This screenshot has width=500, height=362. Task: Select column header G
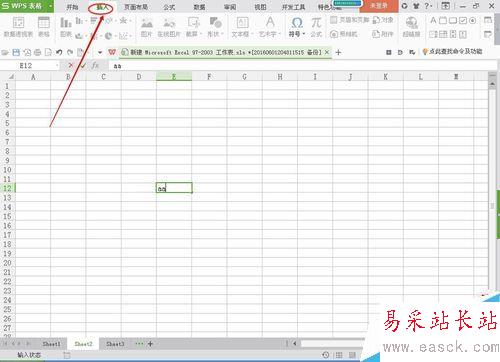(x=244, y=77)
